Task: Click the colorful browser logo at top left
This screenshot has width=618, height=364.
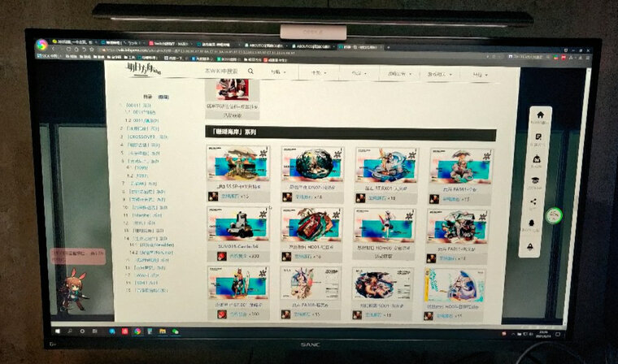Action: pos(41,45)
